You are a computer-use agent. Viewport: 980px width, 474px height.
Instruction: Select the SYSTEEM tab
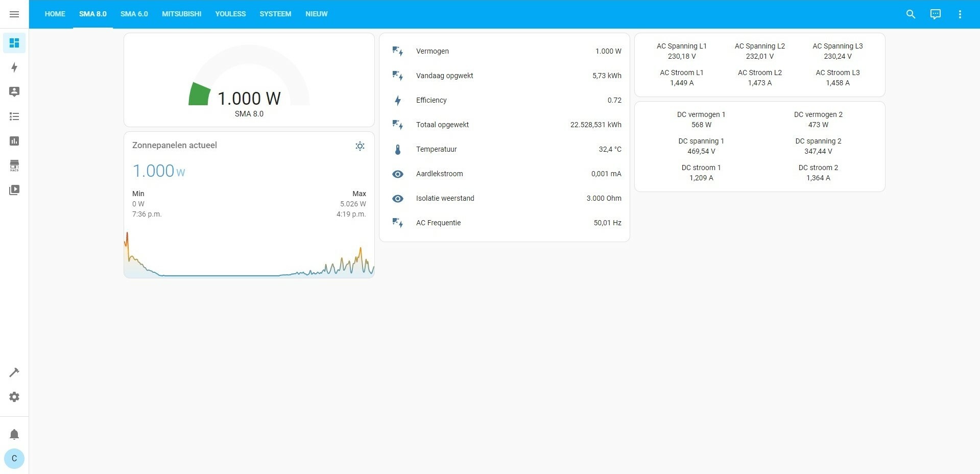(x=275, y=14)
